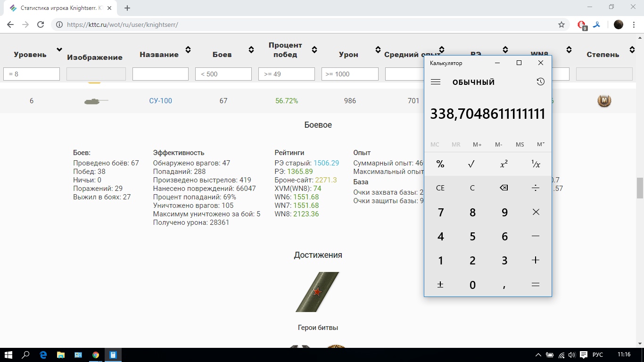Screen dimensions: 644x362
Task: Click the MS memory store button
Action: click(x=520, y=145)
